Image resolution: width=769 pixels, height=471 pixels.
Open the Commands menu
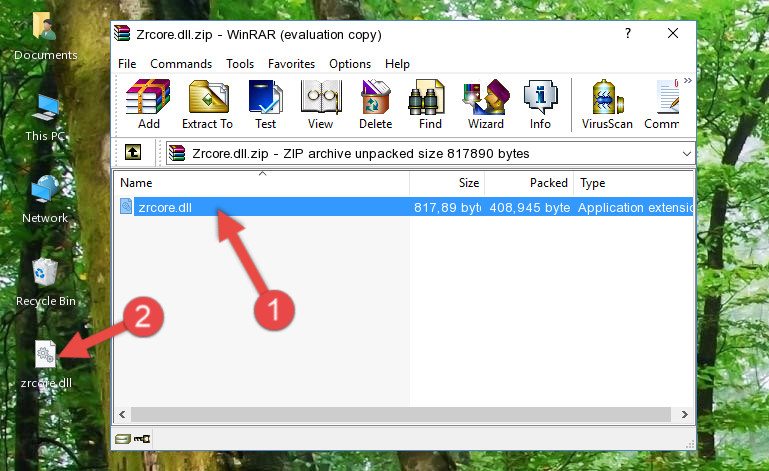coord(181,64)
